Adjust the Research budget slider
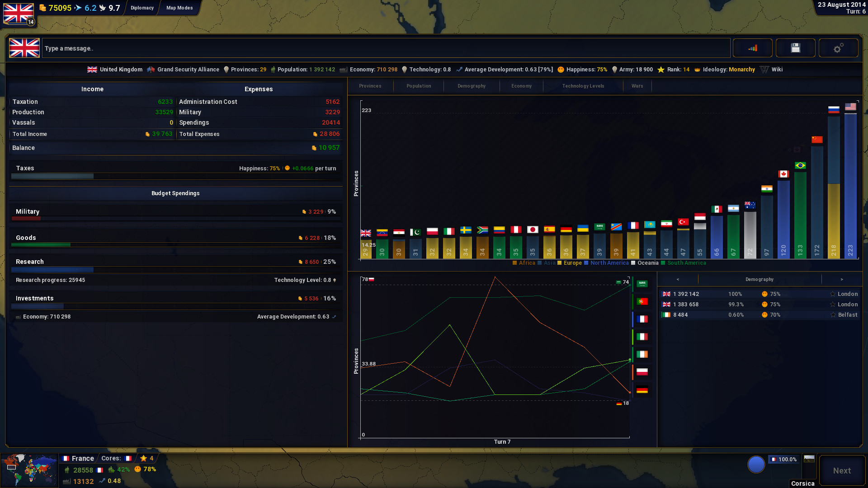 pos(94,270)
